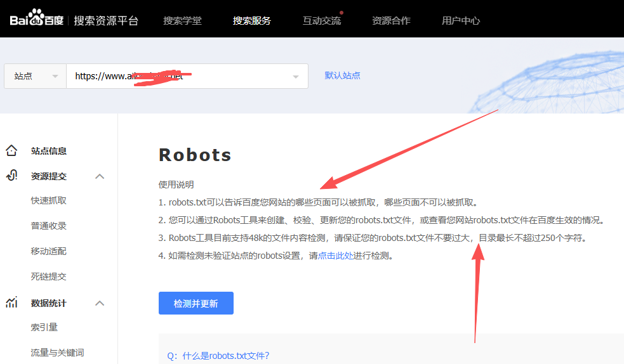The width and height of the screenshot is (624, 364).
Task: Click the chart icon beside 数据统计
Action: (x=11, y=302)
